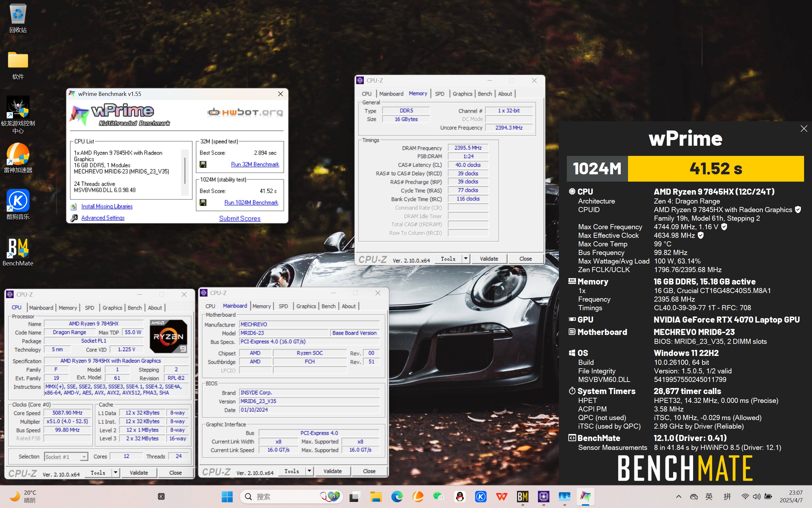Switch to Memory tab in CPU-Z Mainboard window
Screen dimensions: 812x508
tap(261, 306)
